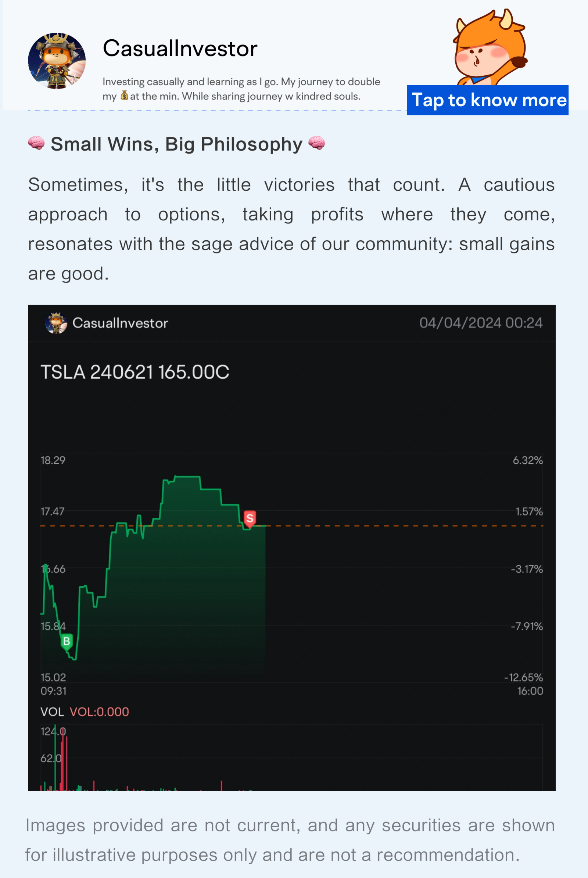The height and width of the screenshot is (878, 588).
Task: Select the 6.32% percentage axis label
Action: (x=528, y=460)
